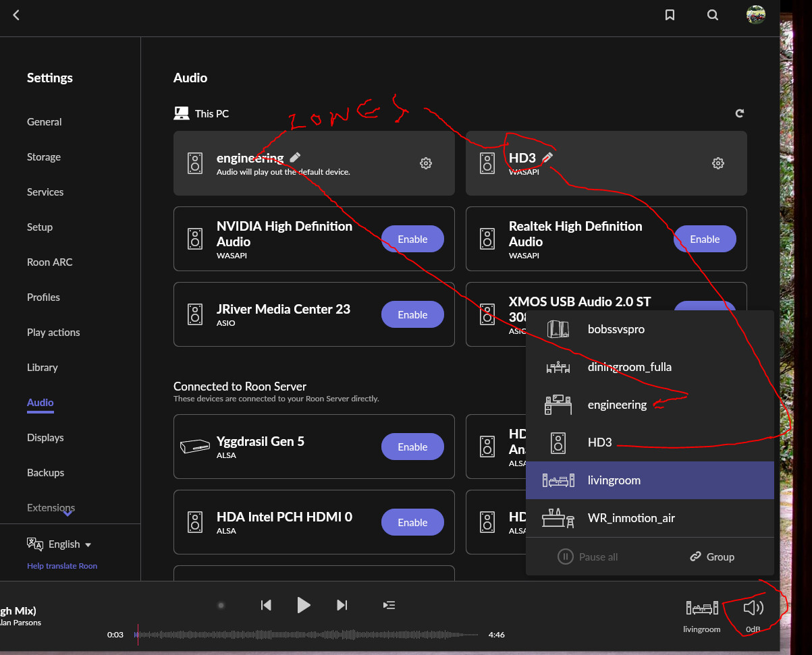Open device settings gear for HD3

(x=718, y=163)
